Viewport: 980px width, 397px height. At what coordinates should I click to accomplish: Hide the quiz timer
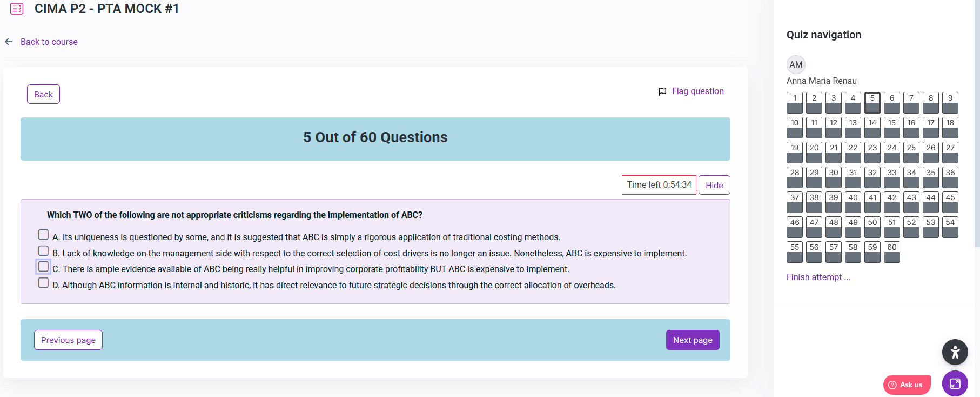pyautogui.click(x=714, y=185)
